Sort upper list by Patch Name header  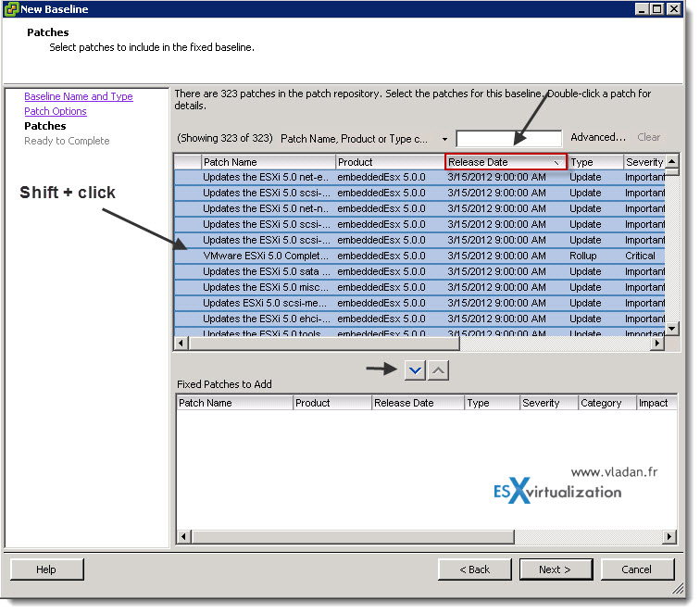click(x=269, y=162)
